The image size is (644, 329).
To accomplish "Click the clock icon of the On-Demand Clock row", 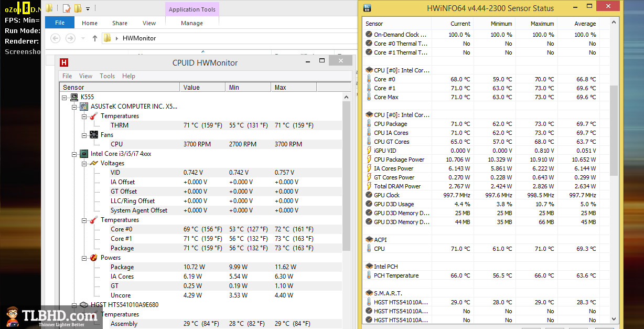I will point(369,35).
